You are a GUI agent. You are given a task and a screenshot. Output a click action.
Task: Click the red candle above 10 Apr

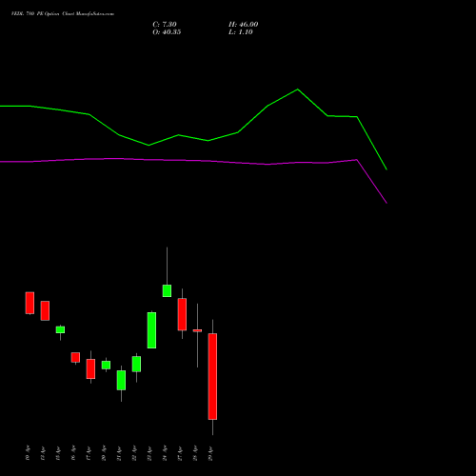[x=30, y=303]
